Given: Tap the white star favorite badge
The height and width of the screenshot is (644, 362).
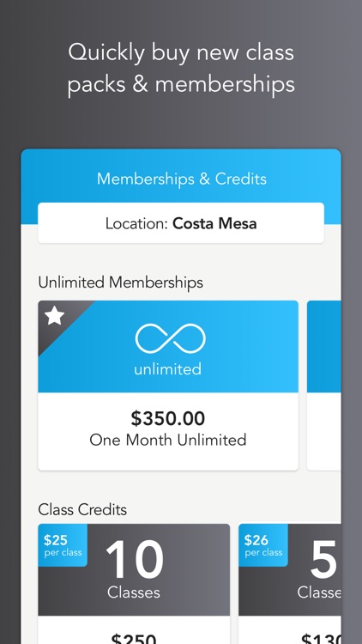Looking at the screenshot, I should click(x=55, y=316).
